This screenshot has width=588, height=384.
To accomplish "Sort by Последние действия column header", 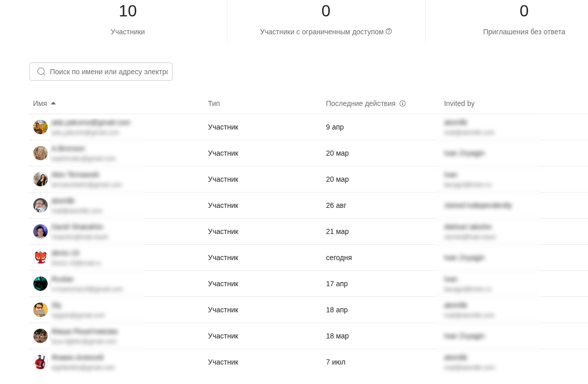I will coord(361,103).
